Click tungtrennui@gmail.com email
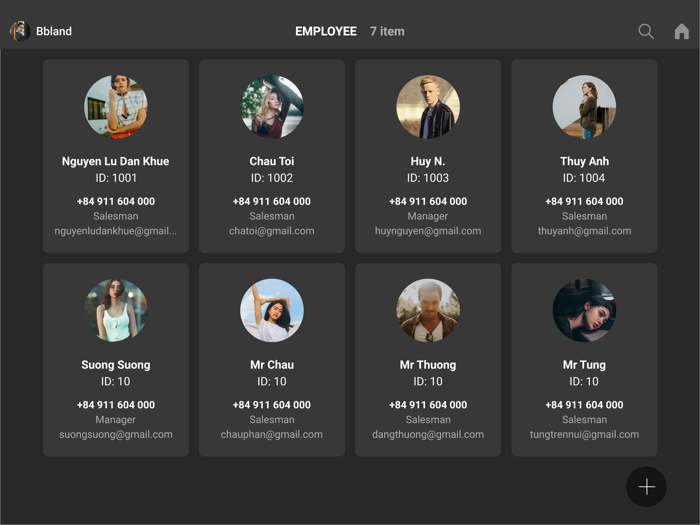 click(x=584, y=434)
